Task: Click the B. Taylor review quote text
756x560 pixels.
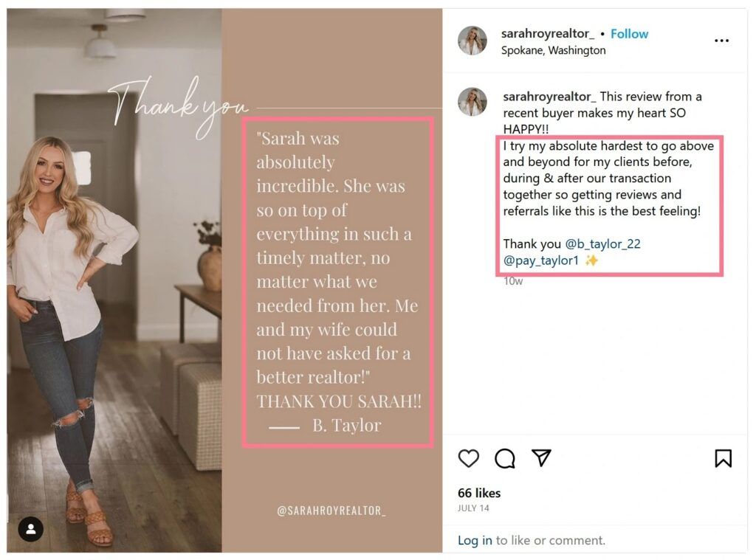Action: (338, 280)
